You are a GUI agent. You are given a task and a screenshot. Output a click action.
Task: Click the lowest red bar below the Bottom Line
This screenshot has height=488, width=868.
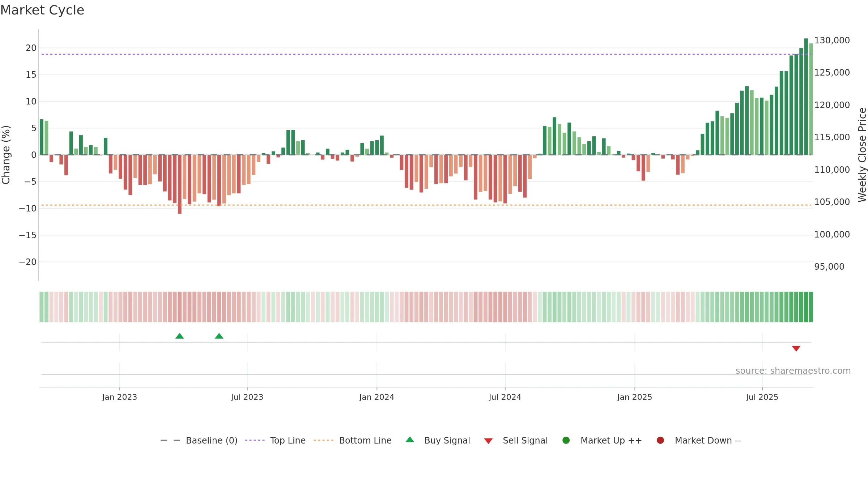180,184
